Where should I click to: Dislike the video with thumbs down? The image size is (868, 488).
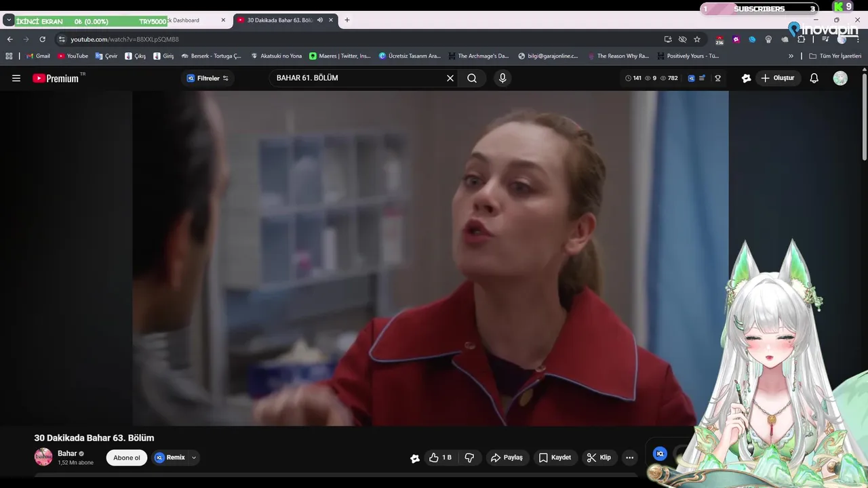(x=469, y=457)
